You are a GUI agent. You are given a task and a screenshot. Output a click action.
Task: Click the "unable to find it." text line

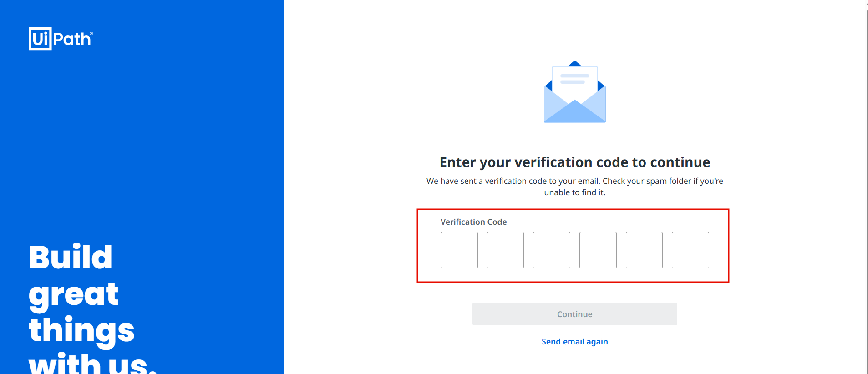click(x=574, y=192)
